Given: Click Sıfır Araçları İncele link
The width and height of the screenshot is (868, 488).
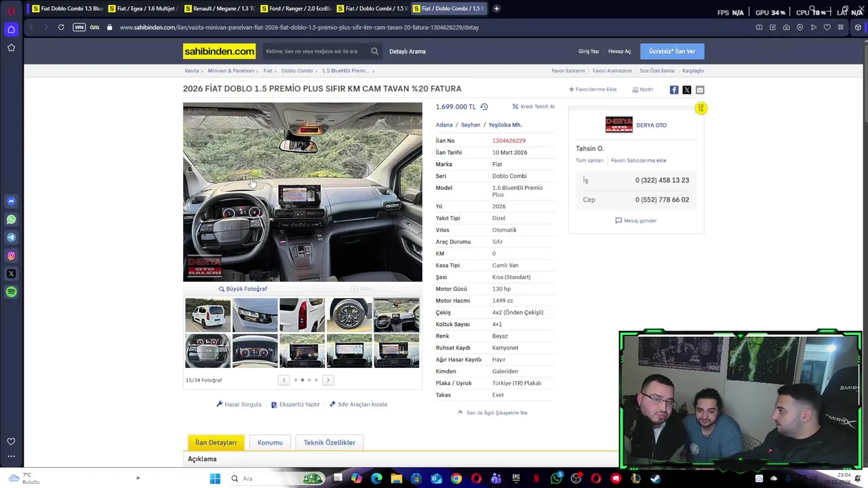Looking at the screenshot, I should click(359, 405).
